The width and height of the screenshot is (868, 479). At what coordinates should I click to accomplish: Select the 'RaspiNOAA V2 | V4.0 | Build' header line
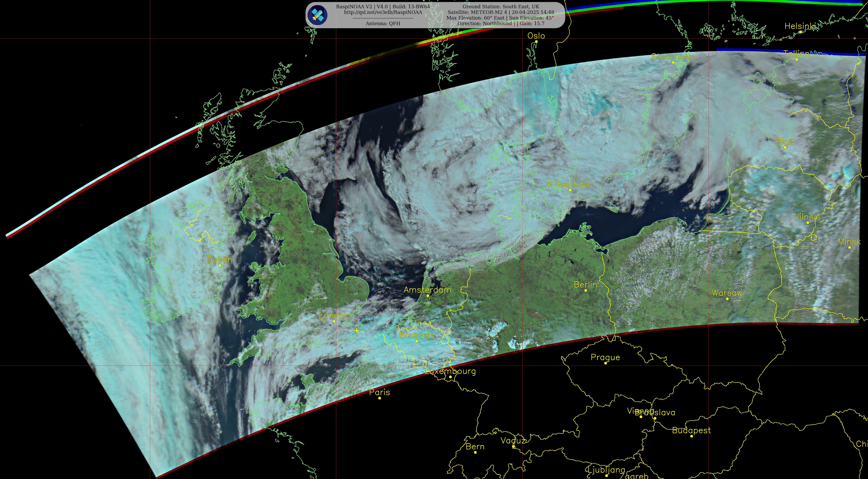(383, 6)
